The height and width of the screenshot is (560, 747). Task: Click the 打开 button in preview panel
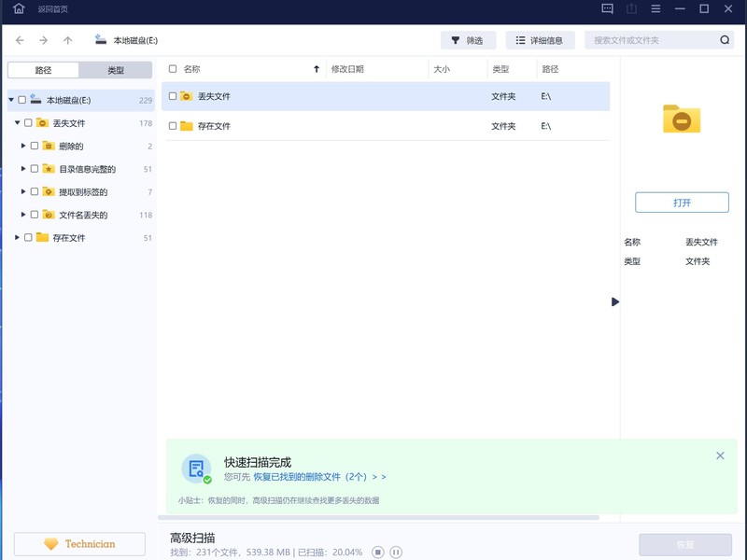point(682,203)
